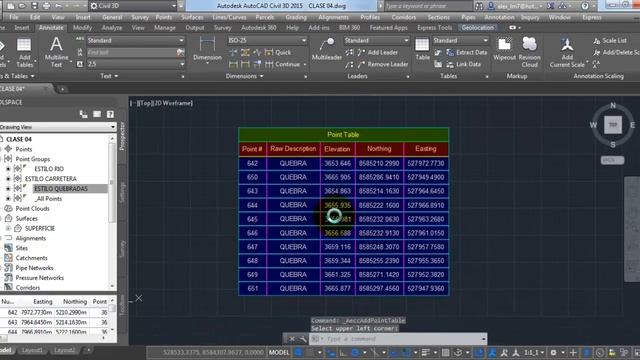The height and width of the screenshot is (360, 640).
Task: Click the Add/Delete Scales icon
Action: [596, 52]
